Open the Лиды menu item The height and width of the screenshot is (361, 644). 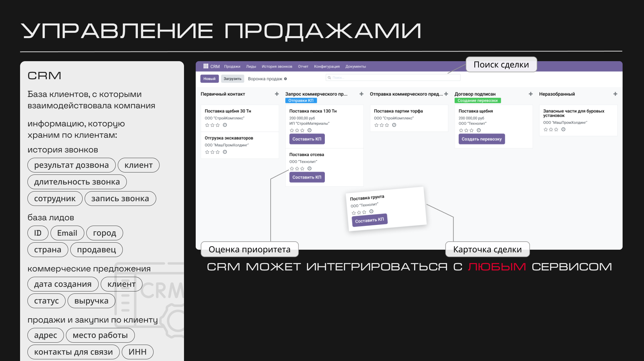click(x=251, y=67)
